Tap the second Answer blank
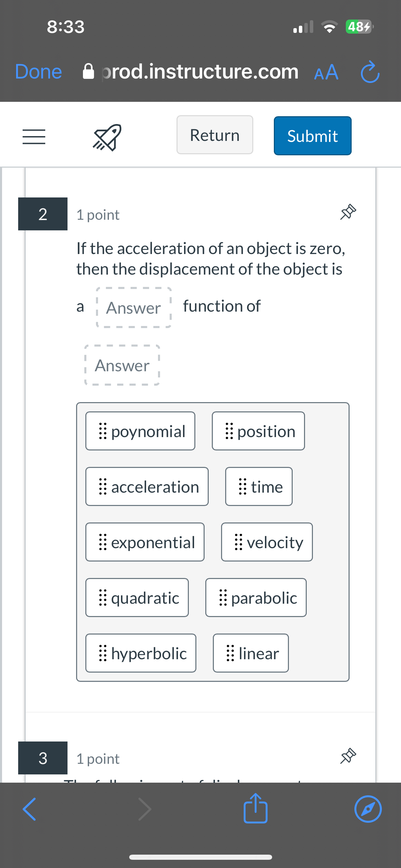Screen dimensions: 401x868 click(122, 365)
